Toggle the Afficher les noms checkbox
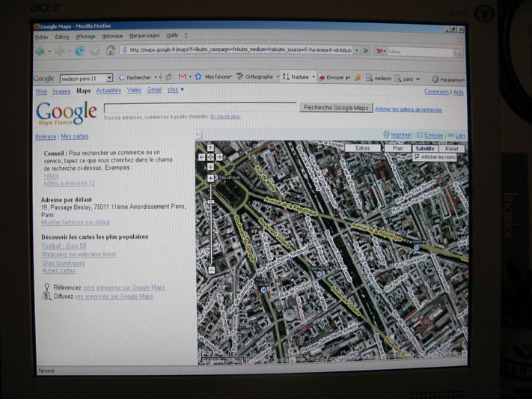The width and height of the screenshot is (532, 399). 418,157
